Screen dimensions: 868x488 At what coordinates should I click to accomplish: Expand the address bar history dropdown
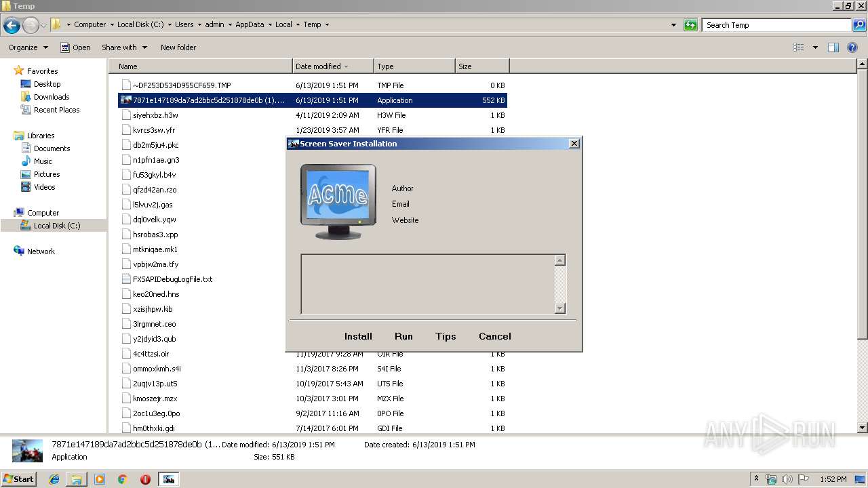673,25
